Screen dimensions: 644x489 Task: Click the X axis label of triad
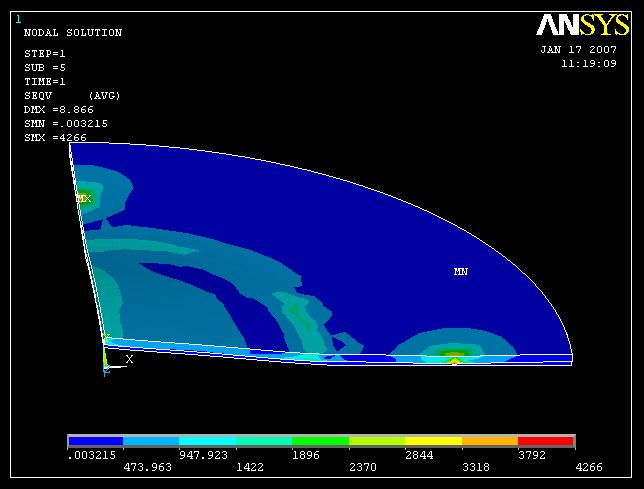tap(129, 359)
